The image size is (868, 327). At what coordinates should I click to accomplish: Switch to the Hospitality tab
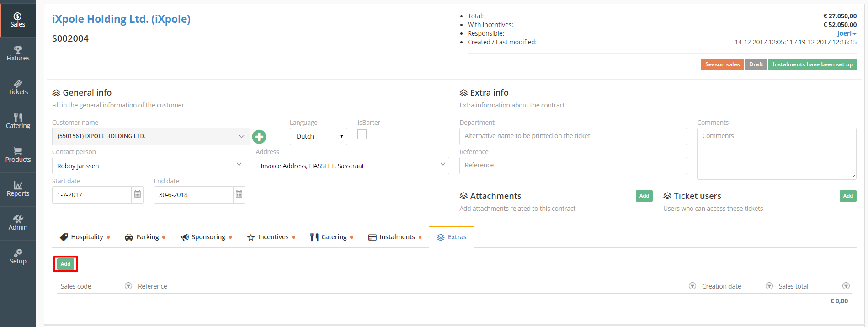click(x=85, y=237)
